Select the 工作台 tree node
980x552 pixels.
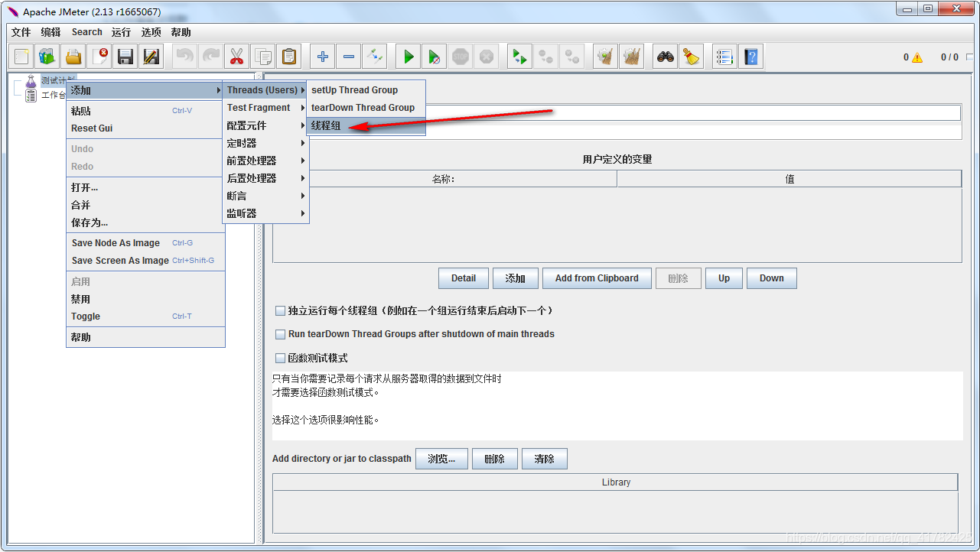click(53, 96)
